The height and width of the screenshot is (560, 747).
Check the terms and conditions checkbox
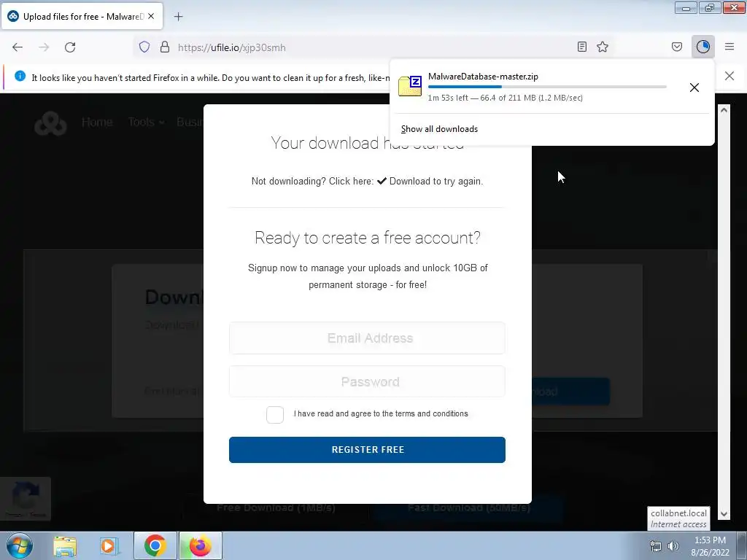point(275,414)
